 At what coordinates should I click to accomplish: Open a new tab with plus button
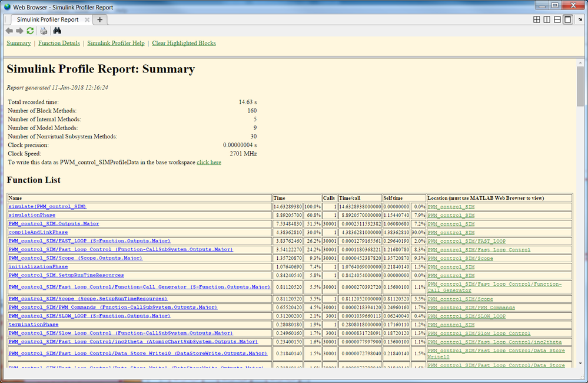(99, 19)
